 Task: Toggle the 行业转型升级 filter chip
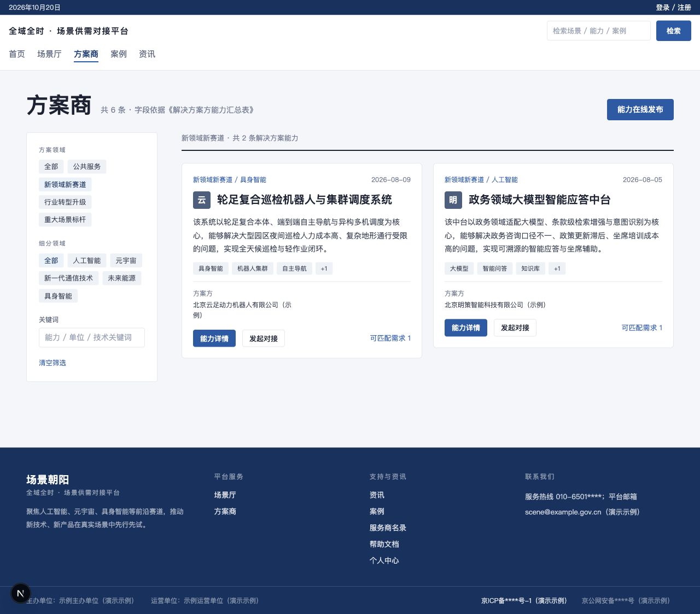tap(65, 202)
